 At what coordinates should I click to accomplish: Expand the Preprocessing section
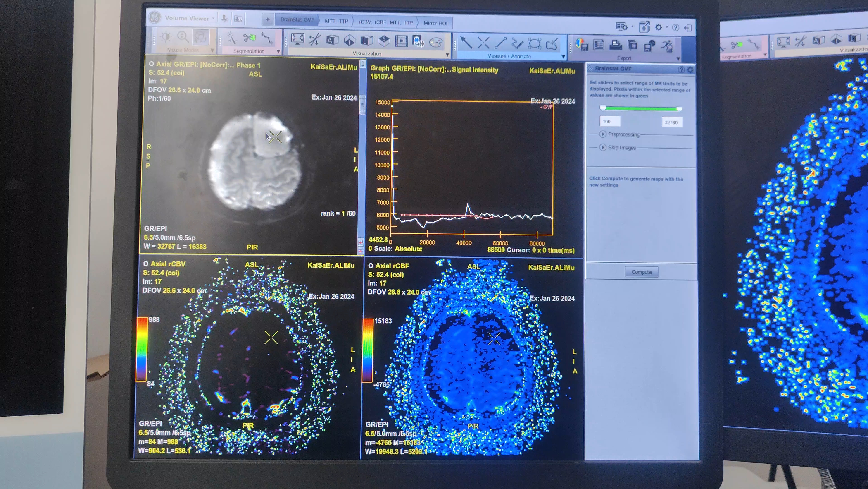click(x=602, y=134)
